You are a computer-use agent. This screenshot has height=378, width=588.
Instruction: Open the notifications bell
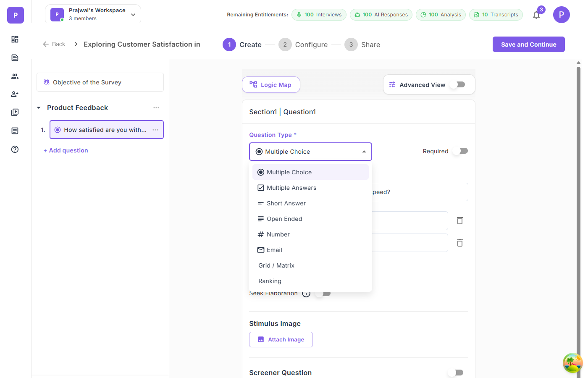[536, 15]
